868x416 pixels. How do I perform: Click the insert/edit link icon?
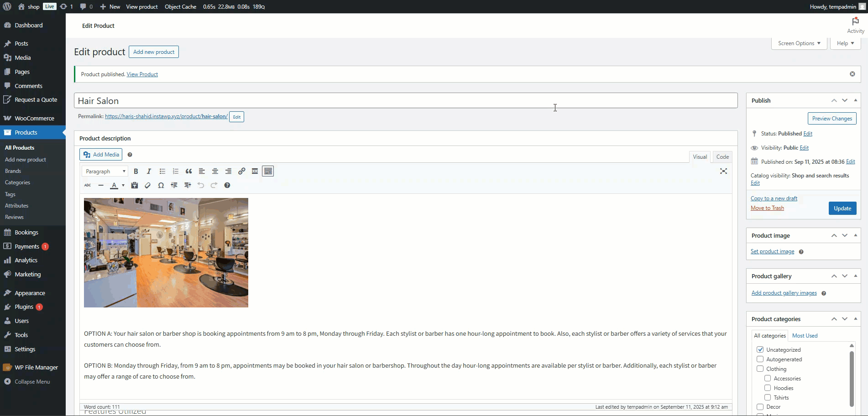(x=241, y=171)
